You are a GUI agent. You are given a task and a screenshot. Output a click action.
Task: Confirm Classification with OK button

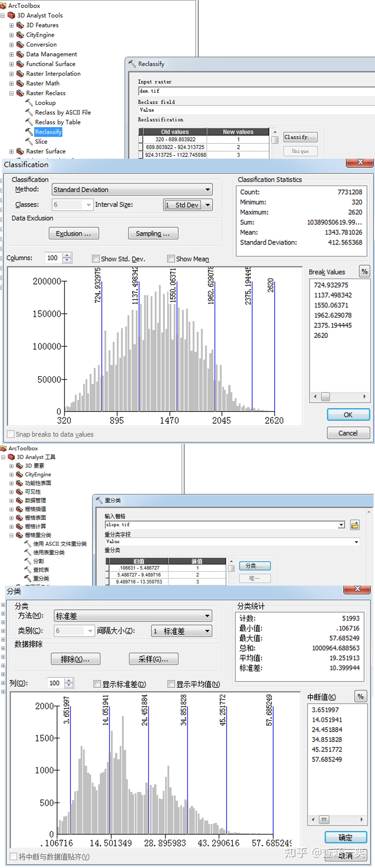click(x=348, y=415)
